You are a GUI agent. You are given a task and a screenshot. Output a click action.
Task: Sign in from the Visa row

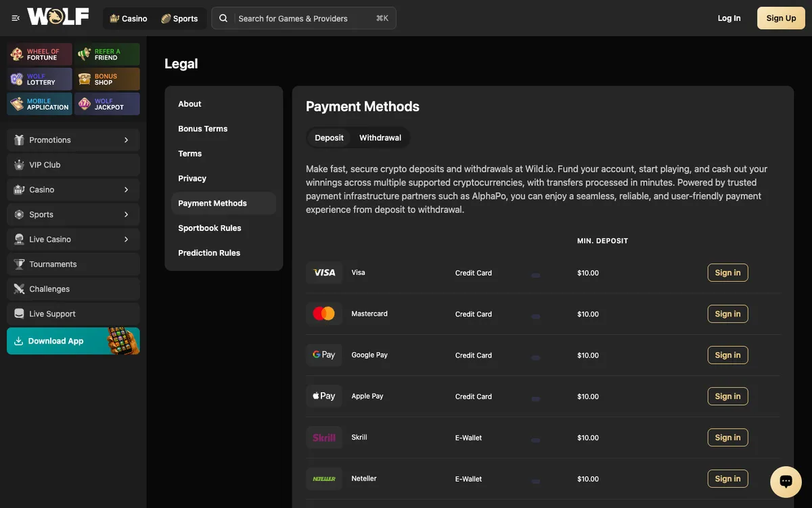[x=727, y=273]
